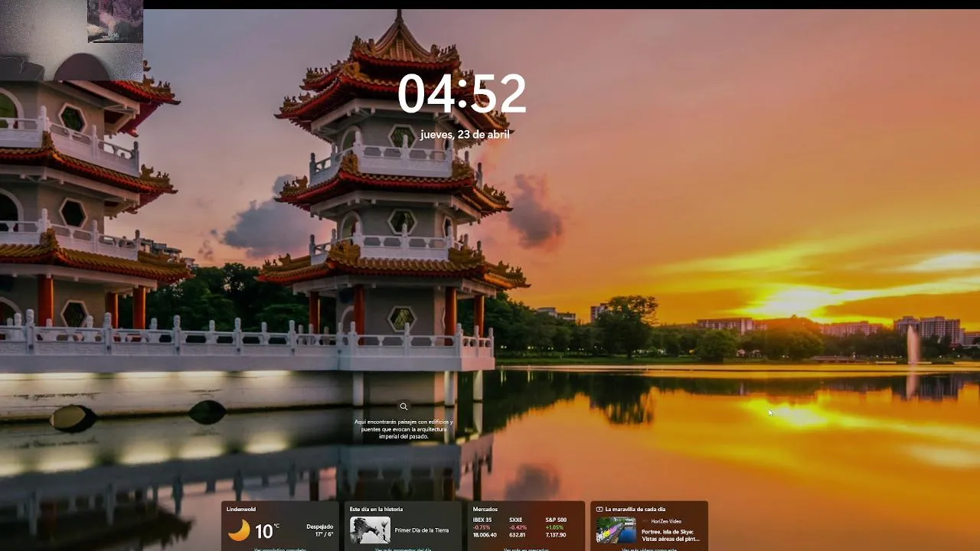Select the SXXE market entry

point(518,527)
